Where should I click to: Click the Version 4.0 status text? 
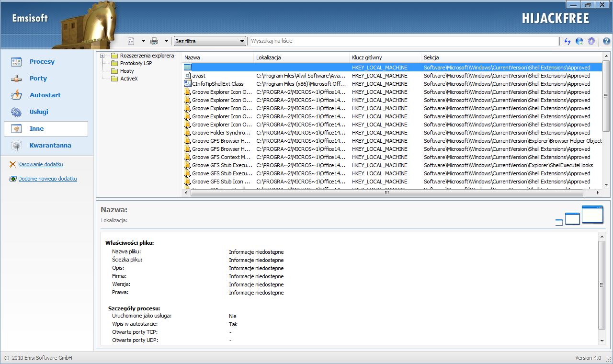click(x=588, y=358)
